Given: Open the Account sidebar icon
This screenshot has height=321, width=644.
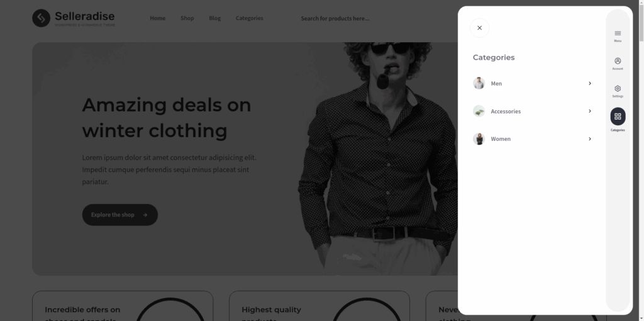Looking at the screenshot, I should click(x=618, y=61).
